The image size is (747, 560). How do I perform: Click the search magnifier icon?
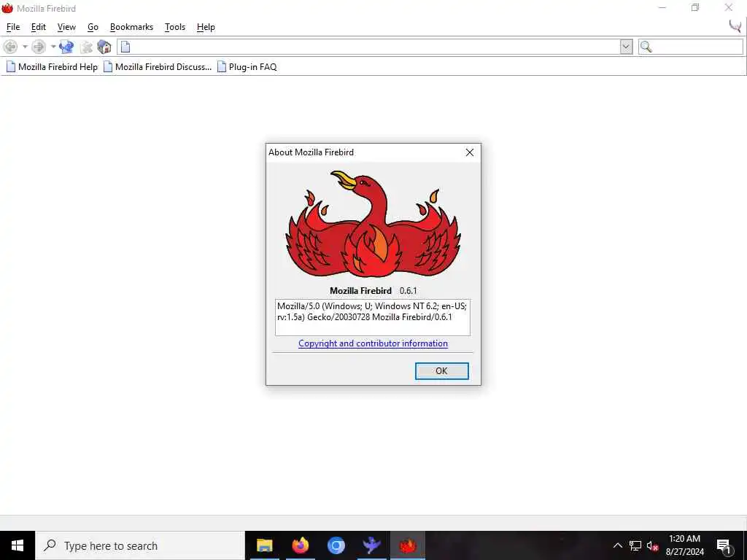pos(646,47)
